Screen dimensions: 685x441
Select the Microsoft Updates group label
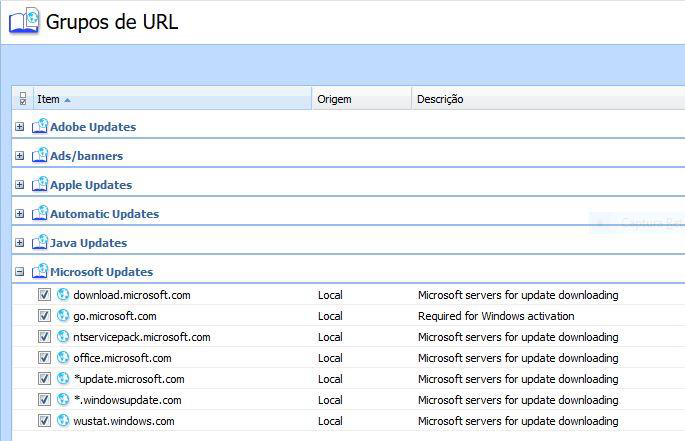click(101, 272)
